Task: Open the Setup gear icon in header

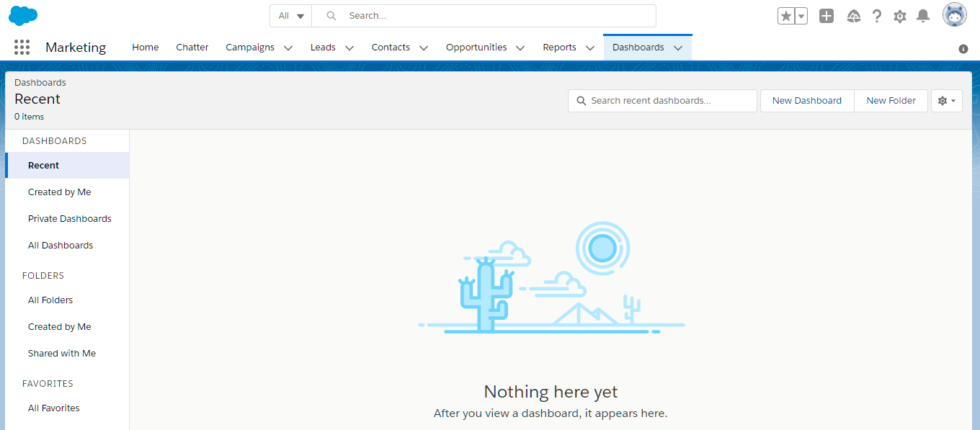Action: [900, 16]
